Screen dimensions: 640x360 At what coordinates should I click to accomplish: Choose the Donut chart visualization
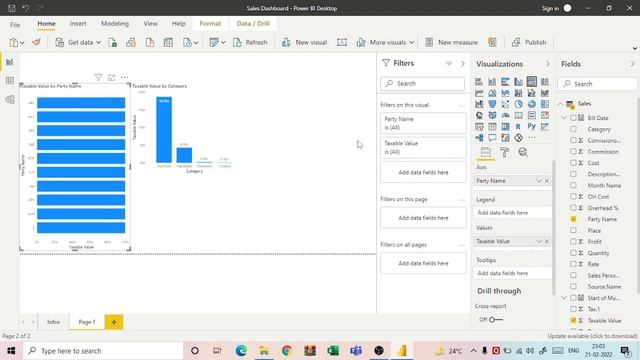(531, 104)
